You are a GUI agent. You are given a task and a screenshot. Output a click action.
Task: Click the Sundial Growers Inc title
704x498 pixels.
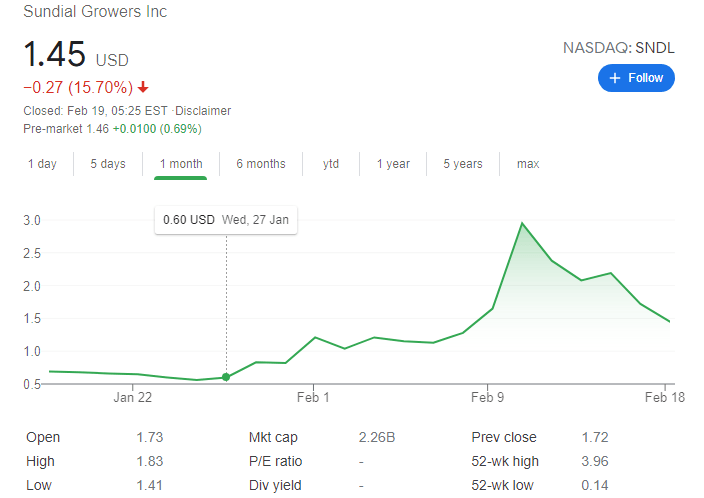tap(95, 12)
